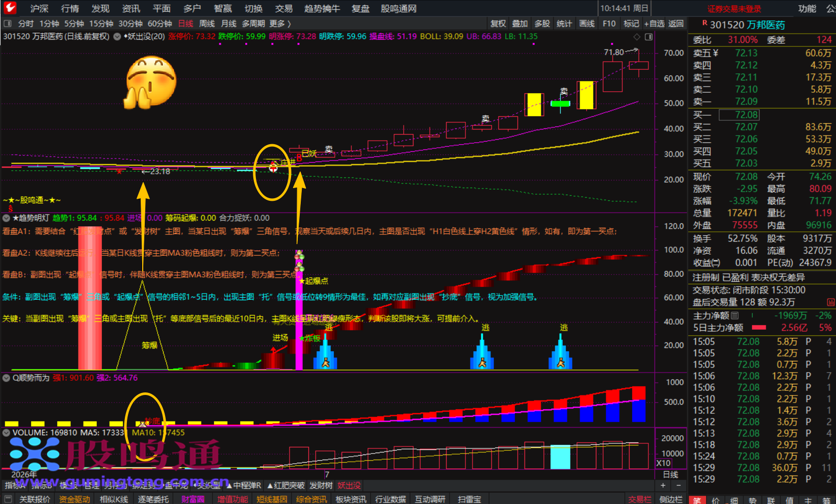The width and height of the screenshot is (836, 504).
Task: Select the 发财树 indicator tab
Action: [x=321, y=486]
